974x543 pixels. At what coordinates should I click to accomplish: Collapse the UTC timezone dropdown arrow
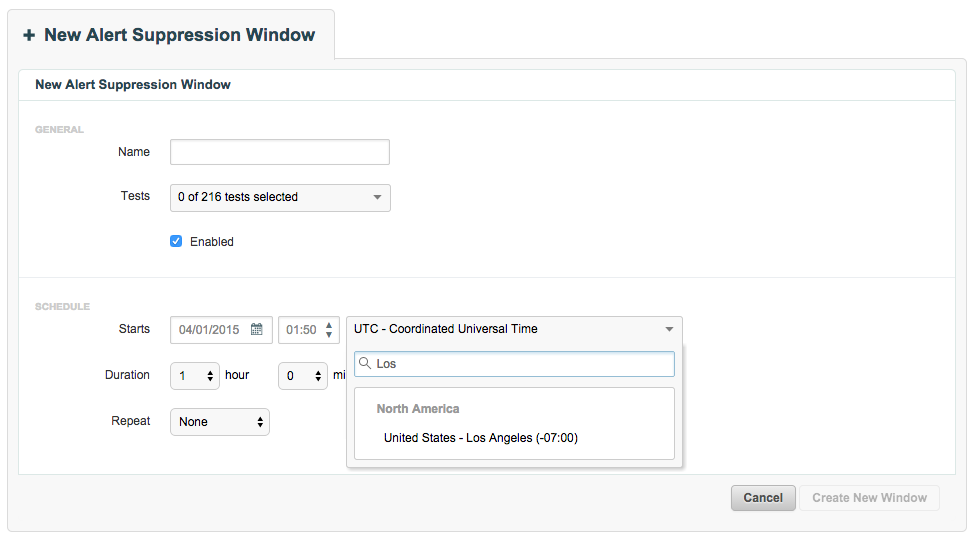669,329
